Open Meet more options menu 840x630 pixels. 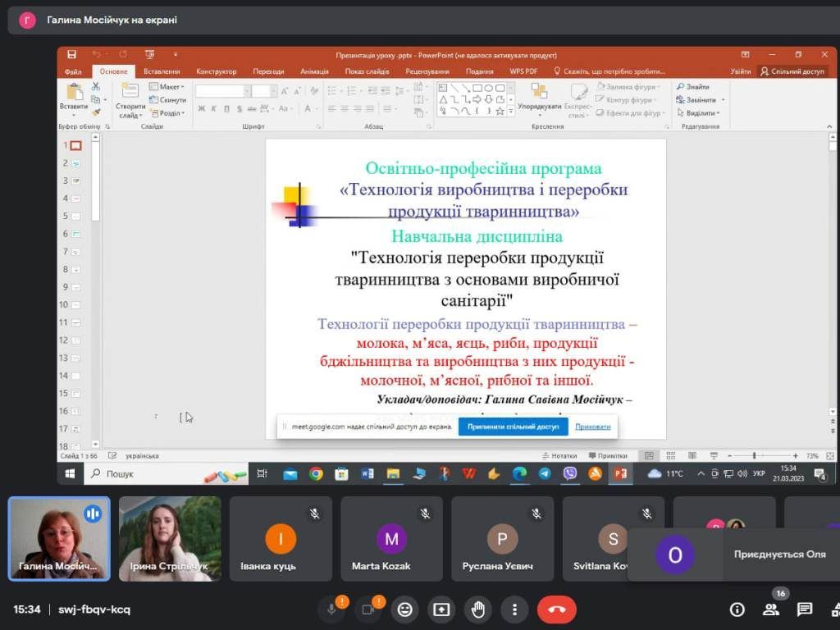(x=514, y=609)
